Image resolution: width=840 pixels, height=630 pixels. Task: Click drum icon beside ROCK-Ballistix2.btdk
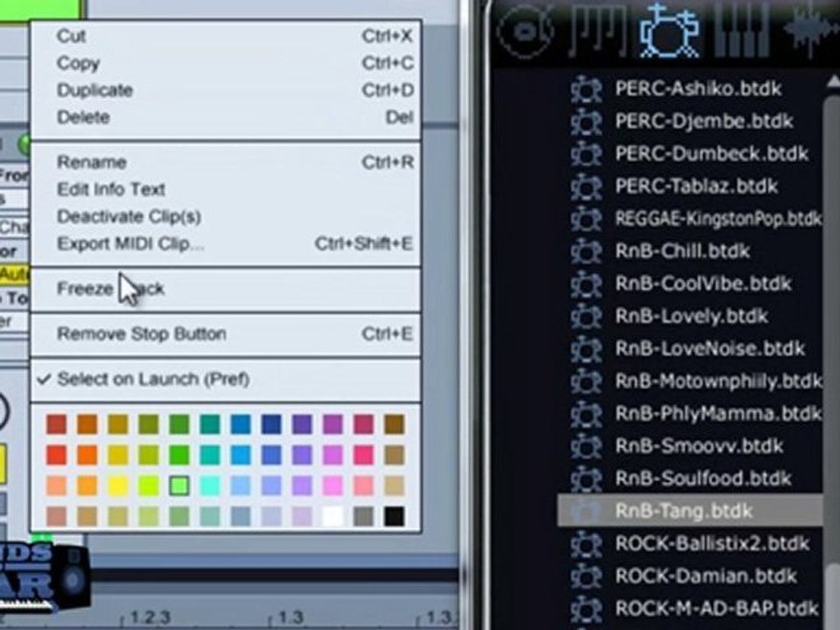586,544
